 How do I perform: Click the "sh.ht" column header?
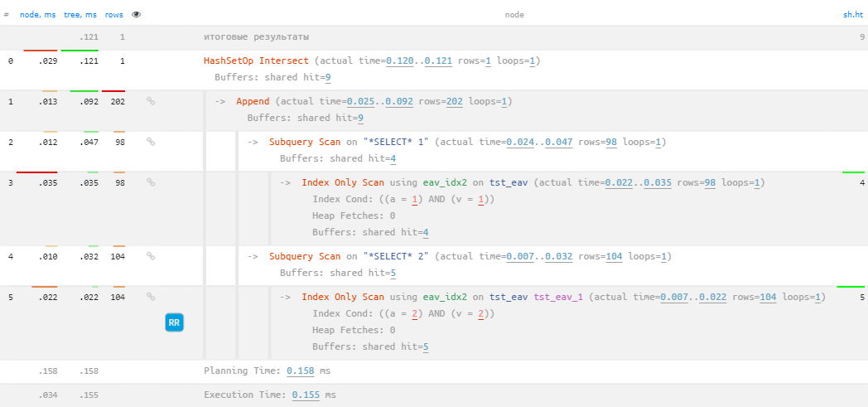853,15
